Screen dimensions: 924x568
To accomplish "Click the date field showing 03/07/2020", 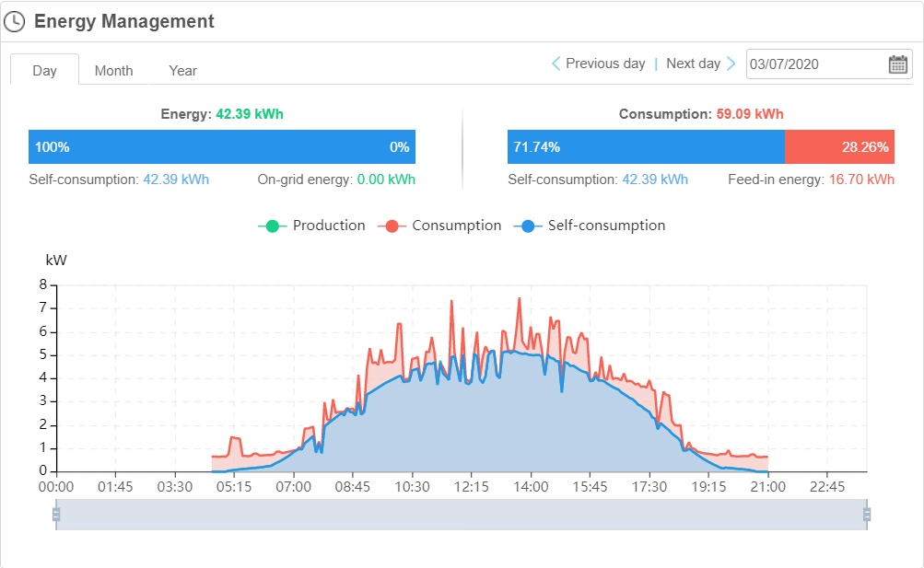I will tap(815, 64).
